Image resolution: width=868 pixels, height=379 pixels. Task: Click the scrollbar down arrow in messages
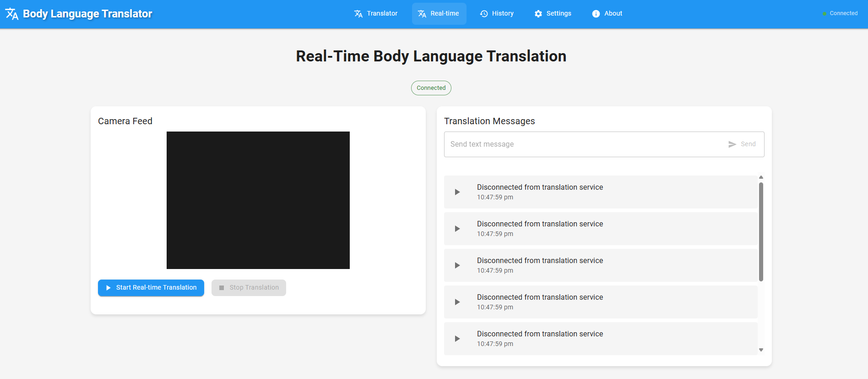pos(761,350)
